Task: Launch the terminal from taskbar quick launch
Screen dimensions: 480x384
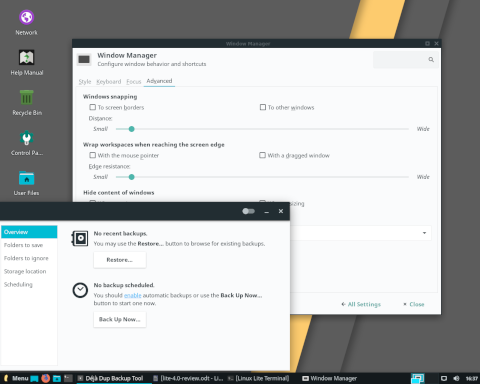Action: 68,378
